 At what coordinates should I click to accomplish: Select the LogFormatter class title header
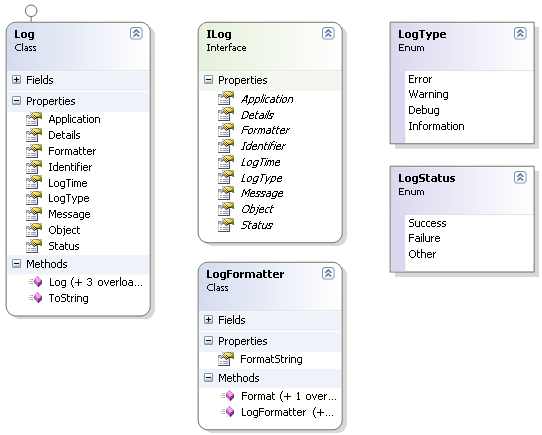(x=245, y=274)
